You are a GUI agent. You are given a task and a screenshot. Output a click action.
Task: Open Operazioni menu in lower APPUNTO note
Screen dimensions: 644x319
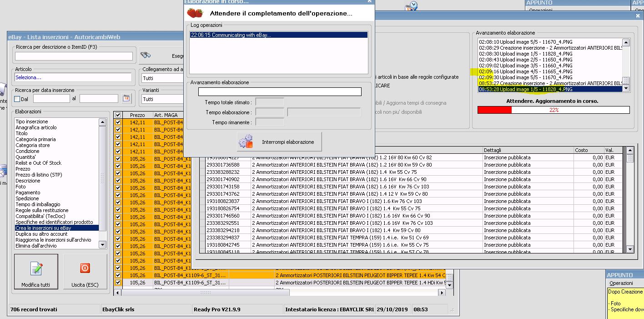click(621, 283)
